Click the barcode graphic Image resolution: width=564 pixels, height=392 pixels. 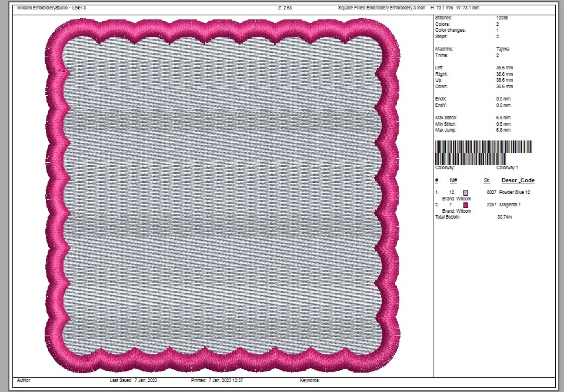tap(483, 153)
